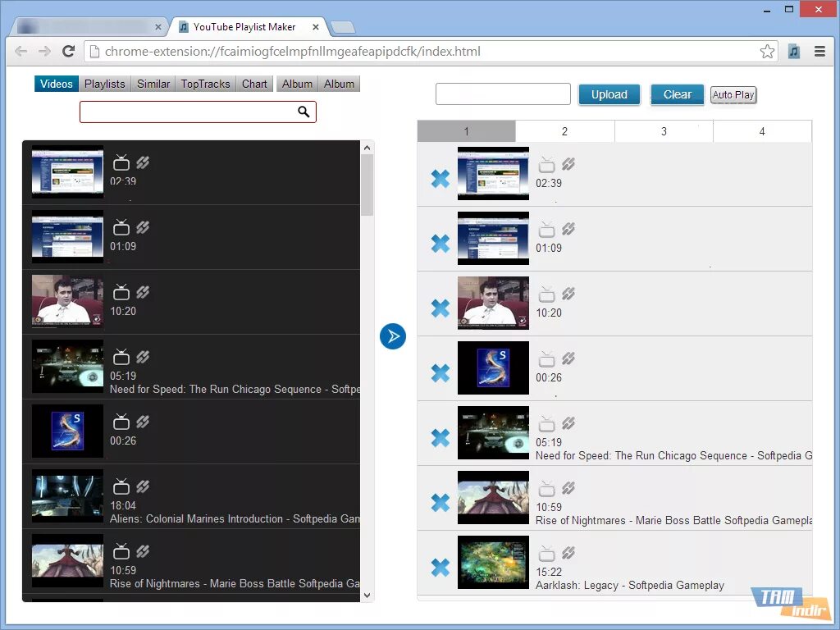Image resolution: width=840 pixels, height=630 pixels.
Task: Click the address bar URL
Action: point(293,52)
